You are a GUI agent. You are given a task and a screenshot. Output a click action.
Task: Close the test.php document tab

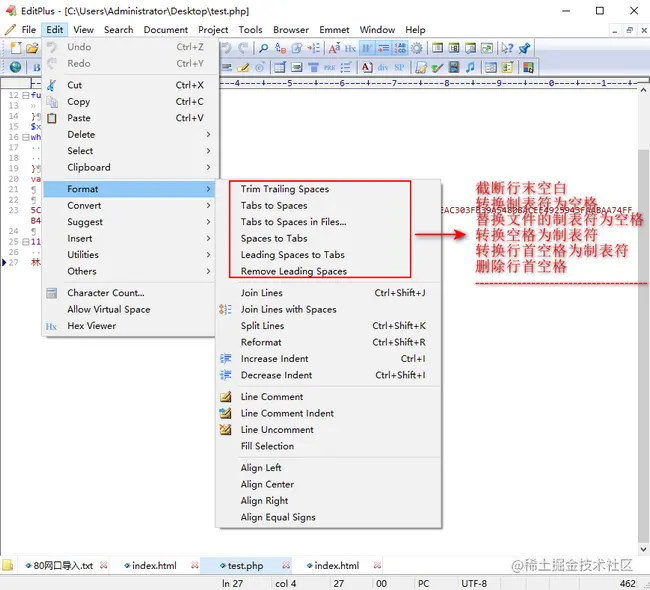(286, 565)
